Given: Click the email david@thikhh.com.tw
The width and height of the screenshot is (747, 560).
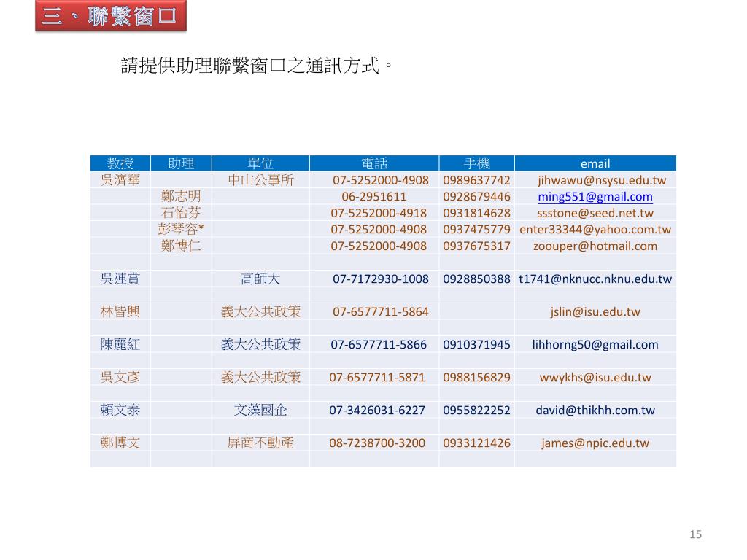Looking at the screenshot, I should 595,411.
